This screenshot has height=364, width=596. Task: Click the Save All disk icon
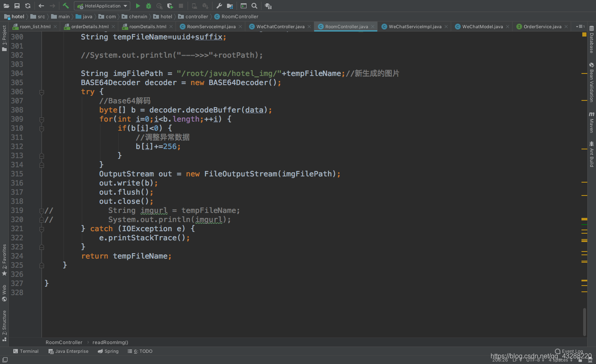click(x=17, y=6)
